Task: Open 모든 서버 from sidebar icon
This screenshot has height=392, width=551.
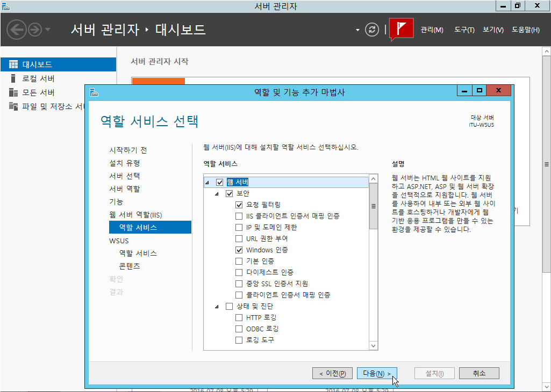Action: (13, 92)
